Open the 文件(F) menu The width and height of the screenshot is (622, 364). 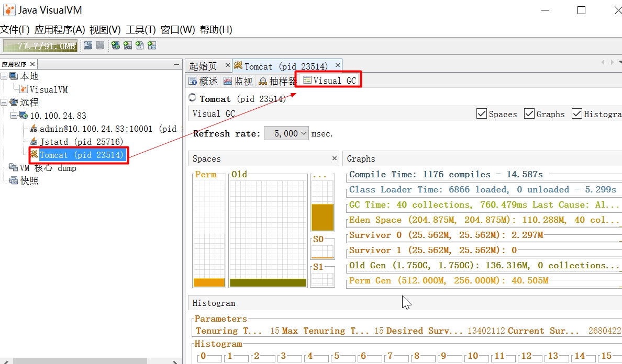[15, 30]
